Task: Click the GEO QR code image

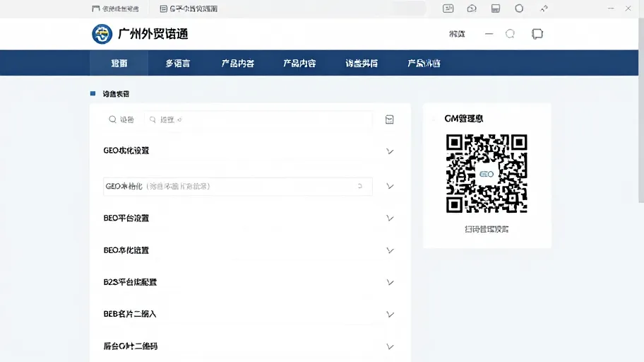Action: point(487,174)
